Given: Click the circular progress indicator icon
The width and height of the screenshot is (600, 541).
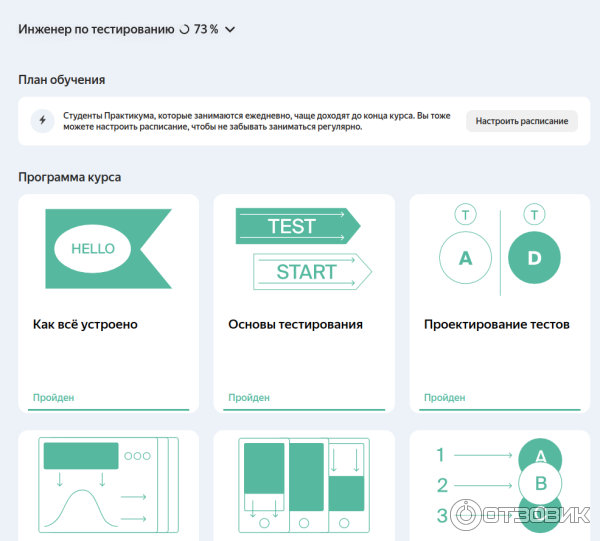Looking at the screenshot, I should tap(183, 30).
